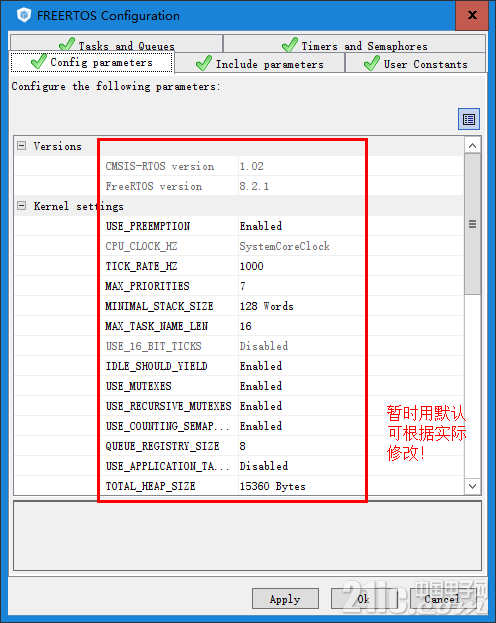Collapse the Kernel settings section

[22, 206]
